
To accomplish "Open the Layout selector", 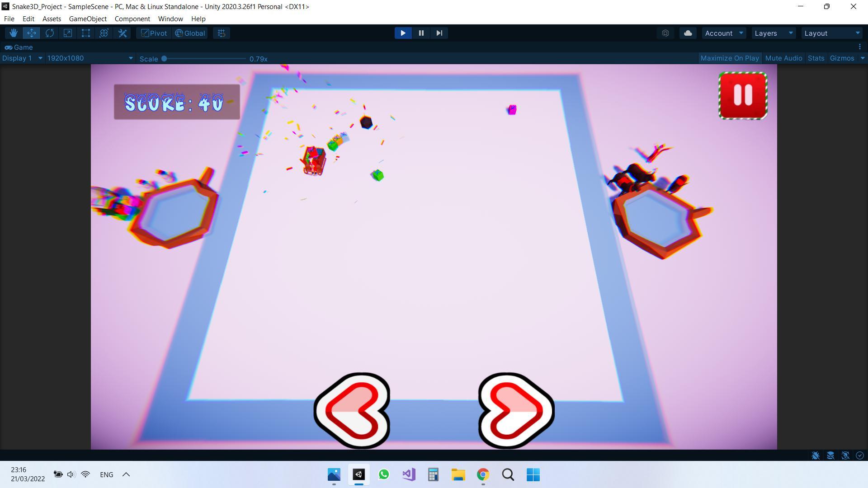I will [x=832, y=33].
